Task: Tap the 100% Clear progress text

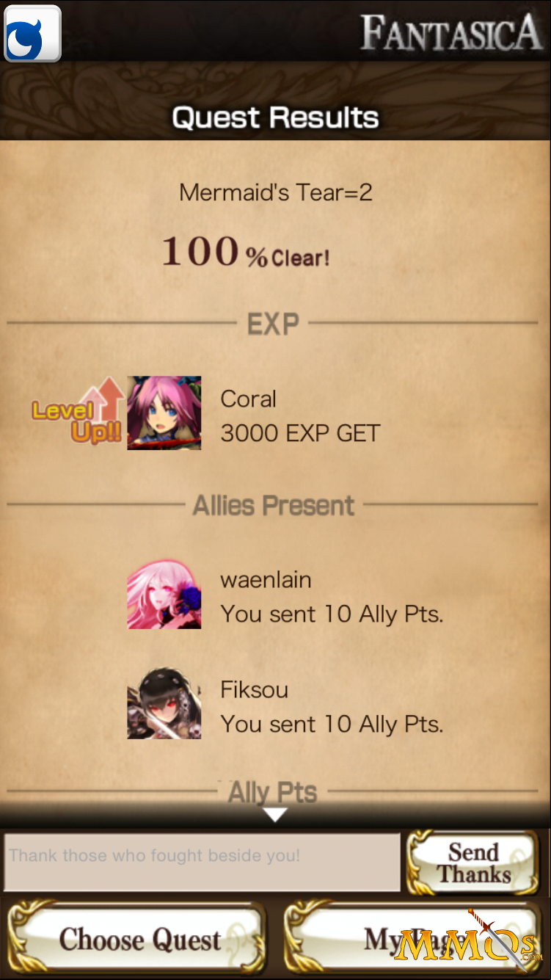Action: (245, 252)
